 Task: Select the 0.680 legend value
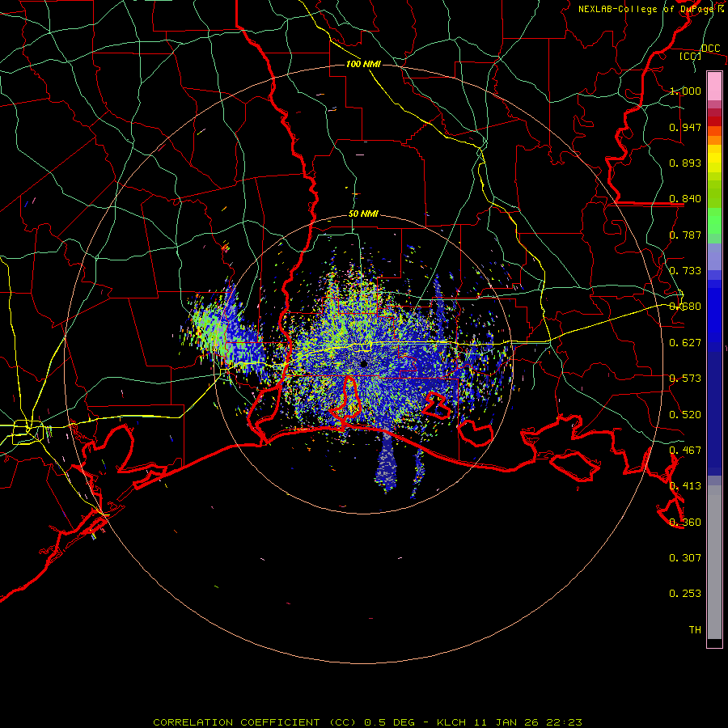click(x=685, y=307)
